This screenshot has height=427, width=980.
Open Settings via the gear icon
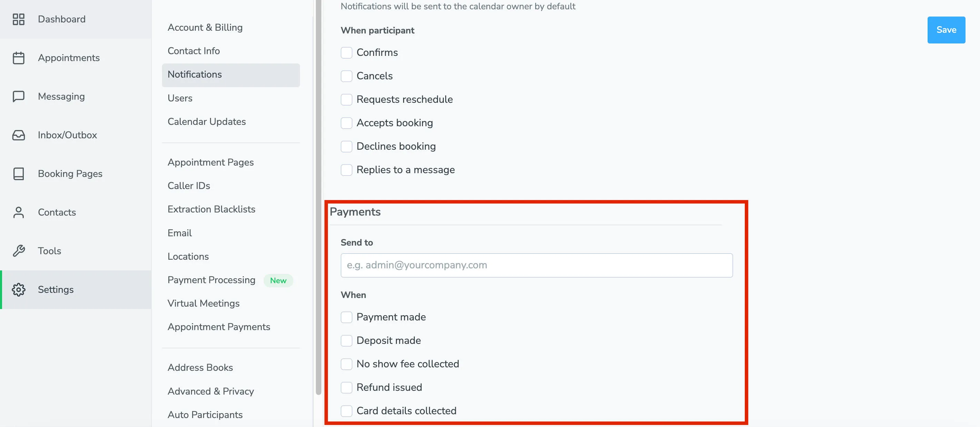18,290
